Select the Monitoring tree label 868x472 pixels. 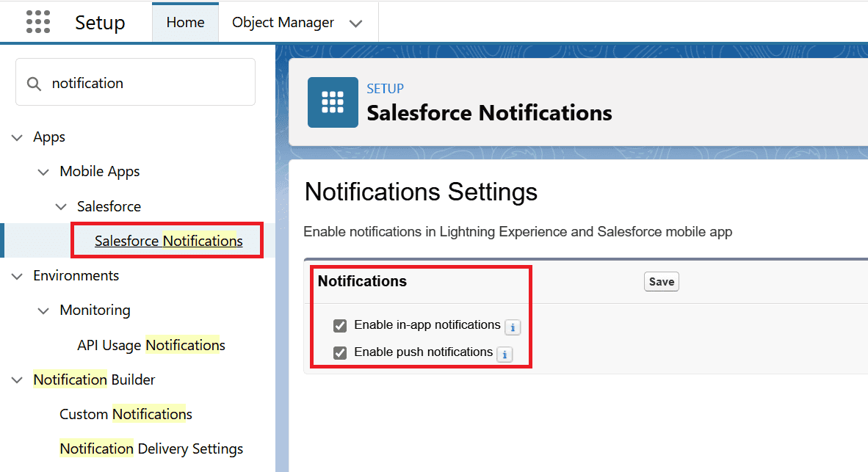pos(95,311)
